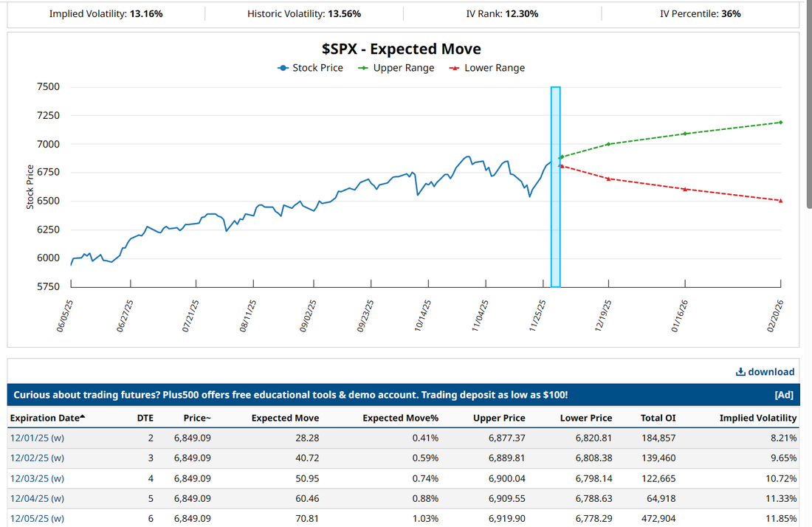Sort by Total OI column header
The height and width of the screenshot is (527, 812).
click(658, 418)
